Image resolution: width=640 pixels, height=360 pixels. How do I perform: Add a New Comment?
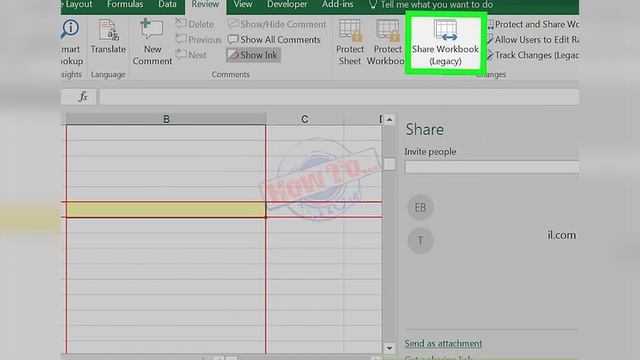[x=152, y=42]
